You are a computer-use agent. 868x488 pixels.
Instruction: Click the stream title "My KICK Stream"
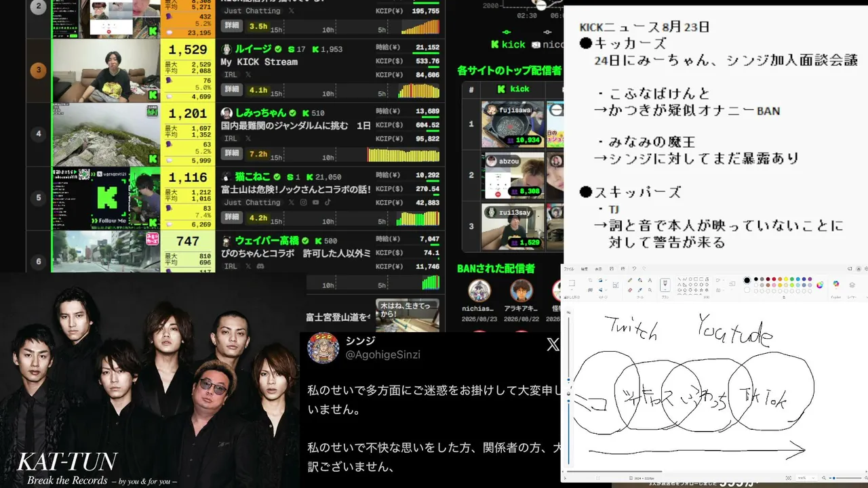(259, 62)
